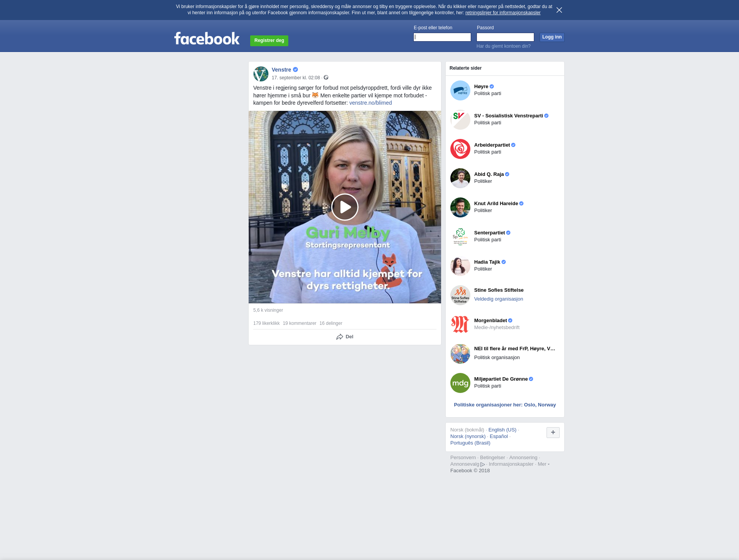Switch language to Norsk (nynorsk)

point(468,436)
